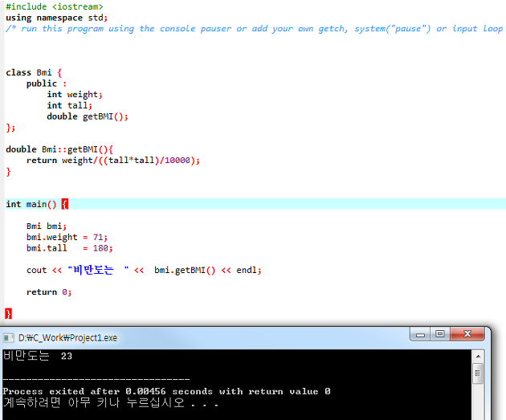Click the D:\C_Work\Project1.exe title text
Screen dimensions: 506x420
pos(67,338)
